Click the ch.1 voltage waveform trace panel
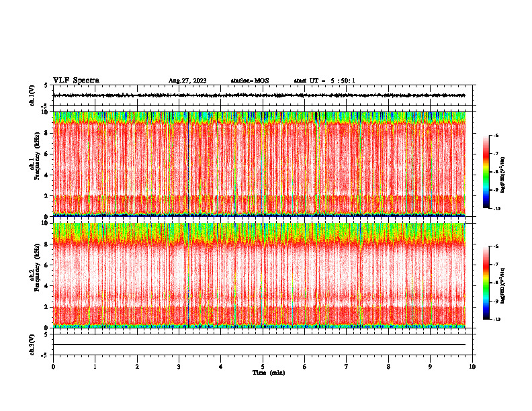The height and width of the screenshot is (411, 532). [x=264, y=95]
